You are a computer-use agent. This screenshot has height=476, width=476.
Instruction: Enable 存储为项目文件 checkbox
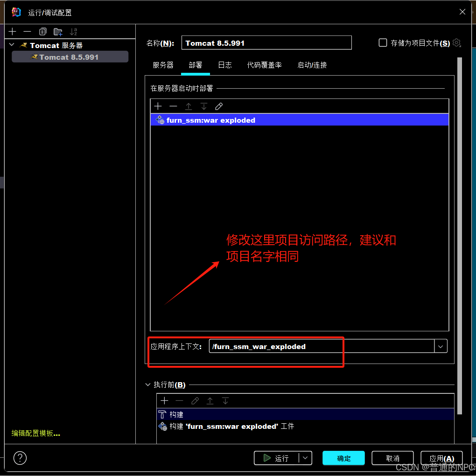383,42
